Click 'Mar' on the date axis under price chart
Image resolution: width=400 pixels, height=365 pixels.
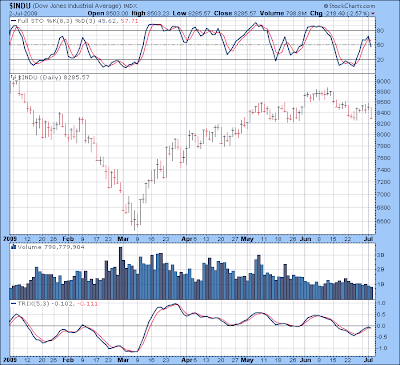(x=123, y=239)
